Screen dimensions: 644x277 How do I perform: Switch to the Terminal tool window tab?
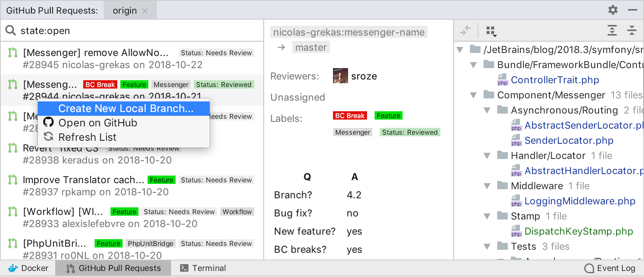(203, 268)
